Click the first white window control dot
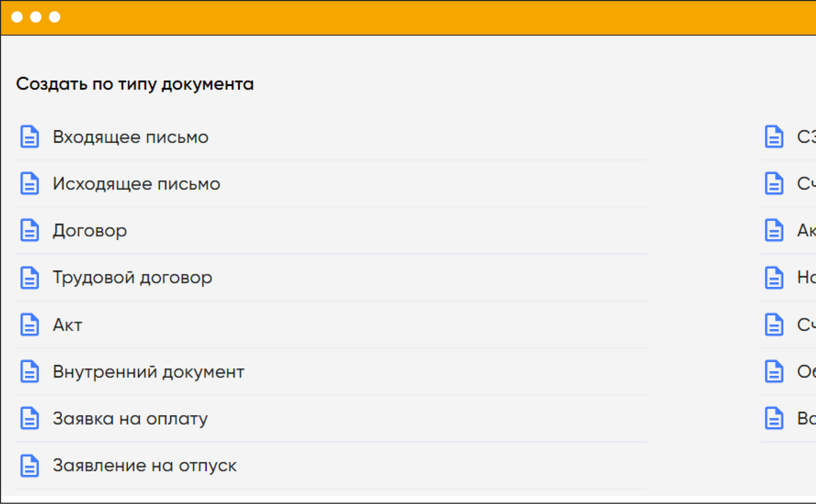 pos(17,17)
